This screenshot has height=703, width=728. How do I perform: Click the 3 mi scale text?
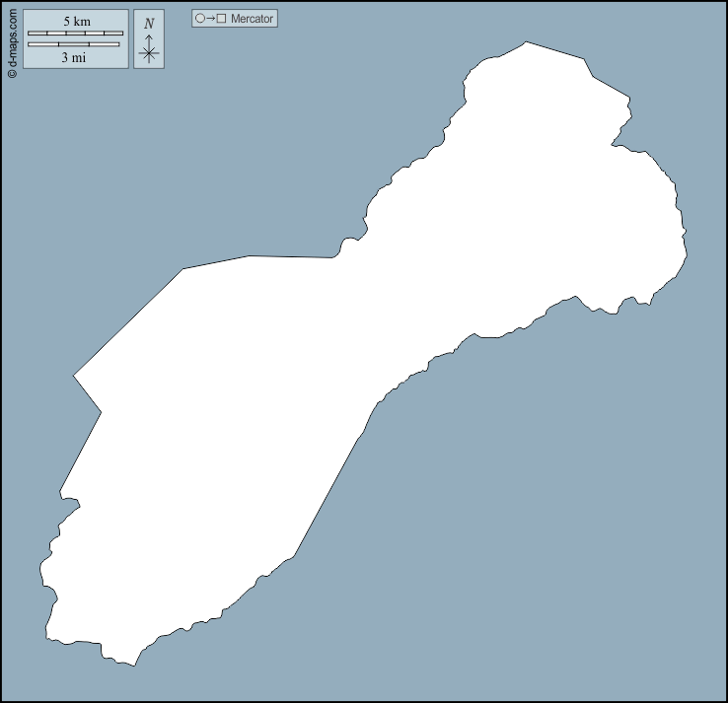click(73, 57)
